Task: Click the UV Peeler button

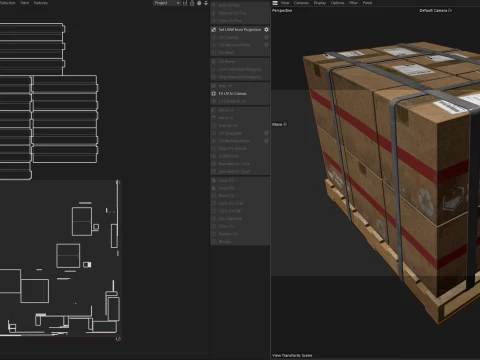Action: pos(240,62)
